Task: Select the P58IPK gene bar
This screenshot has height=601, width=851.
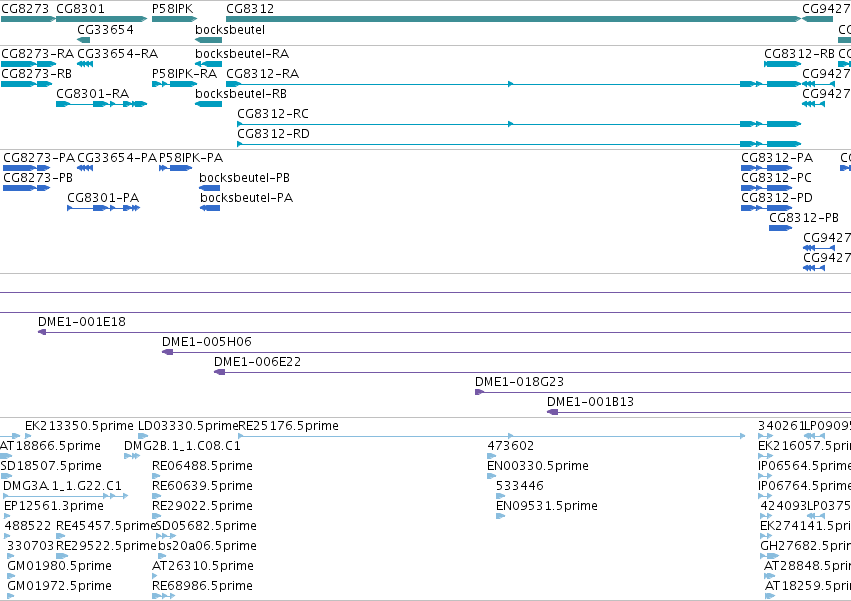Action: (174, 19)
